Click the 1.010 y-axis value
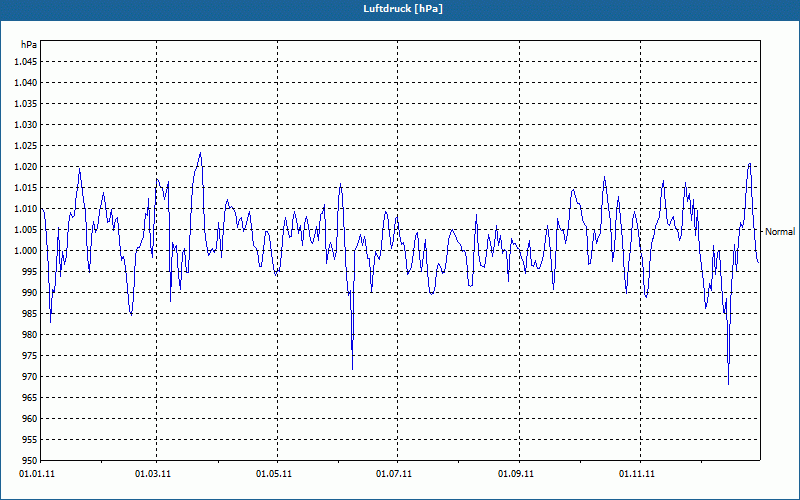Screen dimensions: 800x500 [26, 209]
